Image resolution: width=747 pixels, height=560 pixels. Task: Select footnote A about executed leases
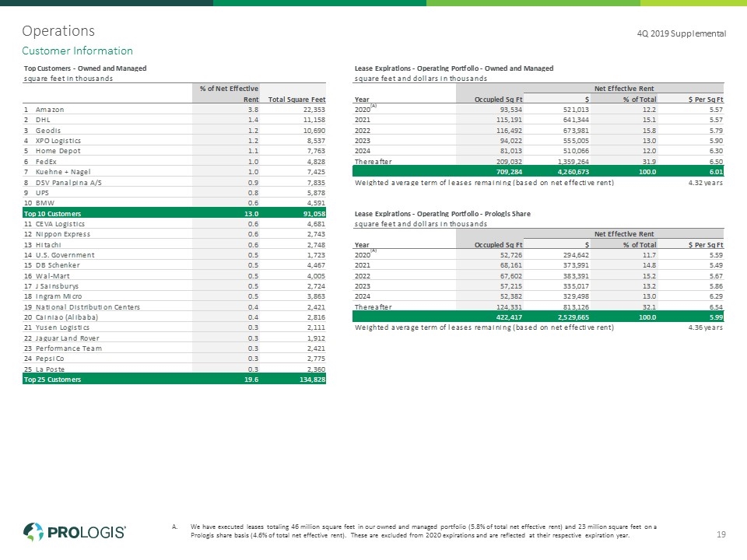click(415, 531)
